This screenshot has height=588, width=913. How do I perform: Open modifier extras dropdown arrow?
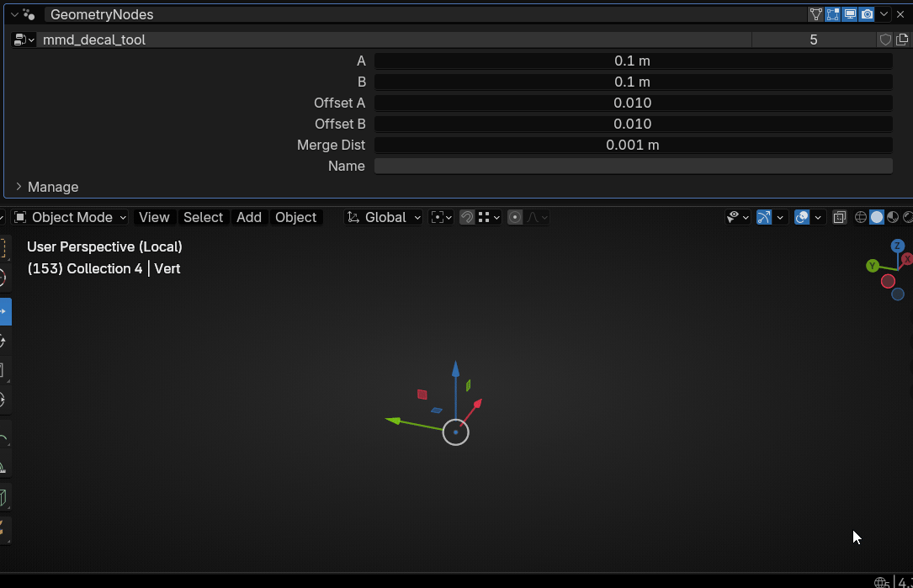(x=884, y=14)
